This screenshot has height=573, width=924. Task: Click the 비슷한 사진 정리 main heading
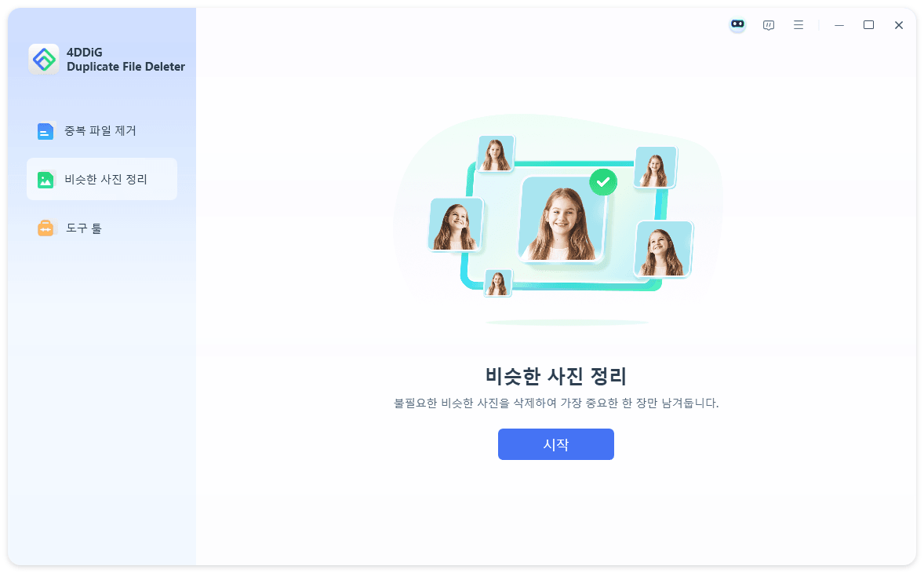coord(555,376)
